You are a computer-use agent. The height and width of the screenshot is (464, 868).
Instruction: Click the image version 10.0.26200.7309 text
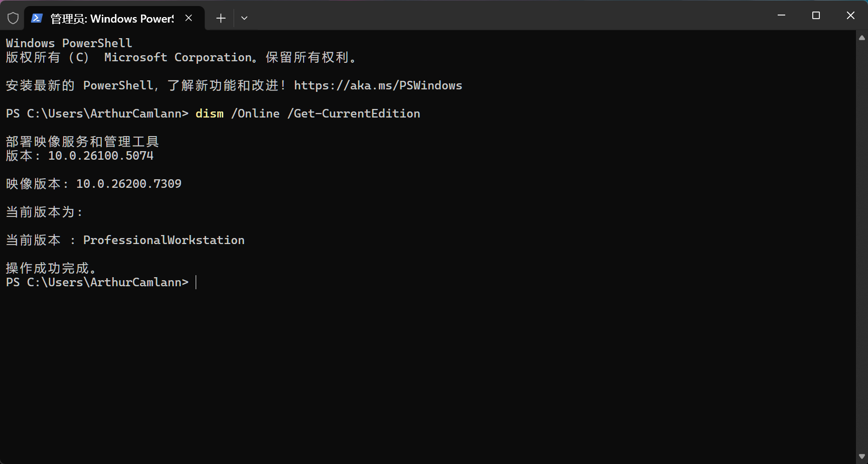[x=129, y=184]
